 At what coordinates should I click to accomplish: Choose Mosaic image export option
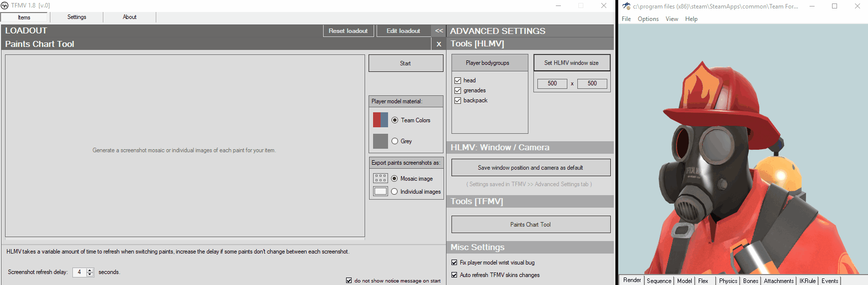395,178
